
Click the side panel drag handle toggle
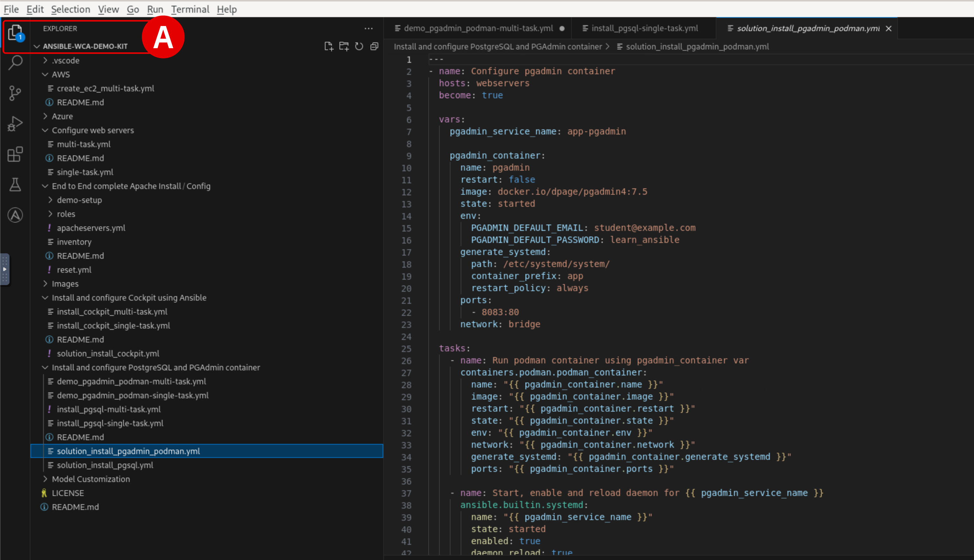pos(5,269)
